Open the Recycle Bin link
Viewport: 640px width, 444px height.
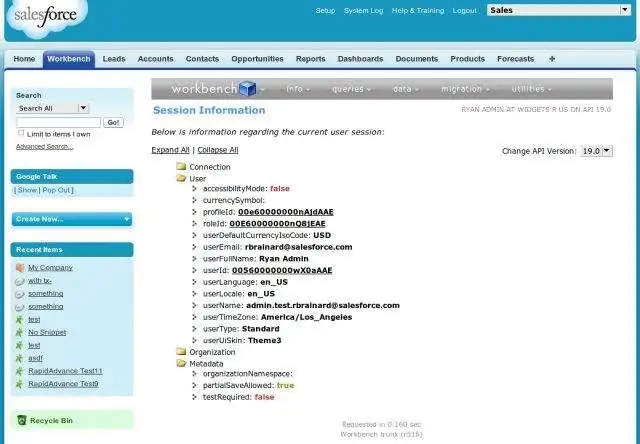pos(51,420)
